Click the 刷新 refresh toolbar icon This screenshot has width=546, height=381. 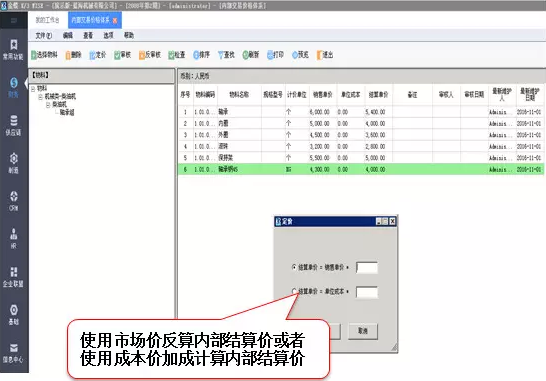point(245,55)
